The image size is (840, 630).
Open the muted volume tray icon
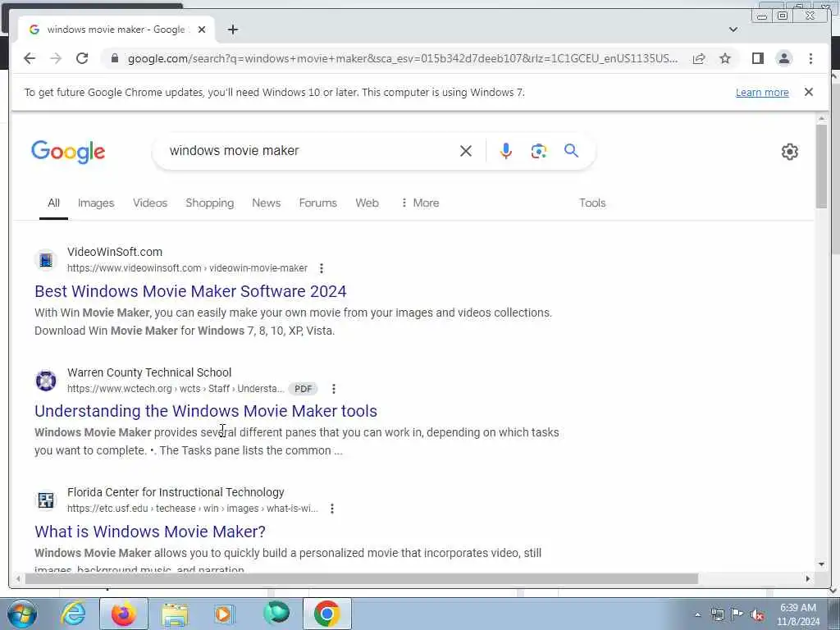(x=757, y=614)
